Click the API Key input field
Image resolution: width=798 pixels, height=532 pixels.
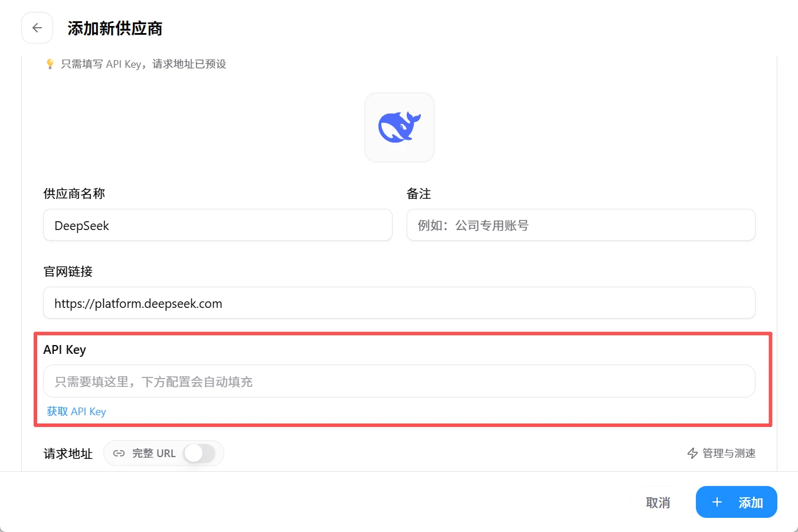[x=399, y=381]
